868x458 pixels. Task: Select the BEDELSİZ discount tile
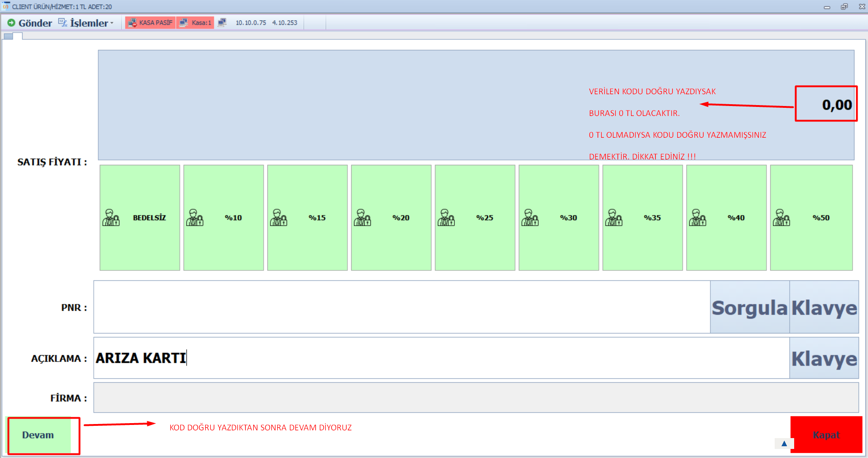coord(140,218)
